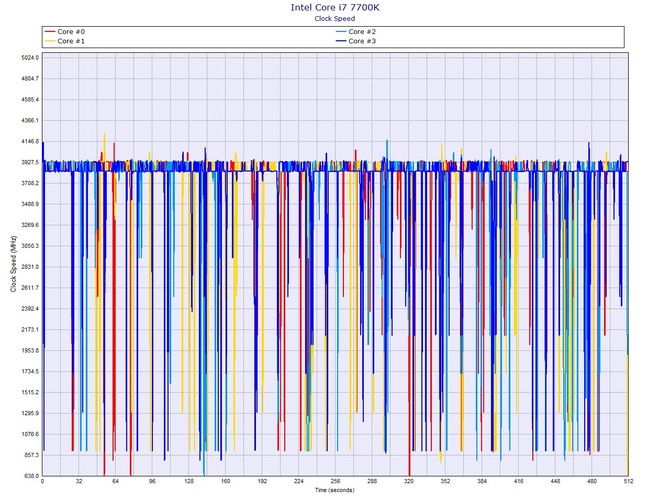Click the 4585.4 y-axis value

[x=30, y=100]
